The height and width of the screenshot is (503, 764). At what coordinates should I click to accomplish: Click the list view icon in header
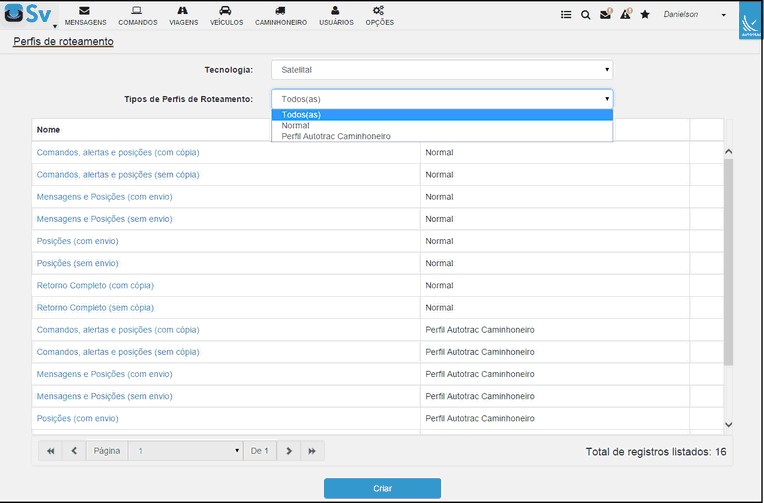click(x=566, y=15)
